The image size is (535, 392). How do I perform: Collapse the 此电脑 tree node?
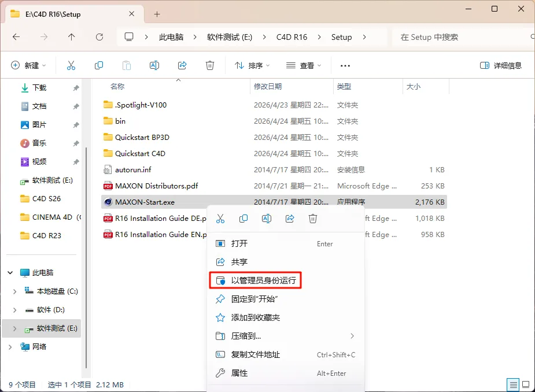[10, 272]
